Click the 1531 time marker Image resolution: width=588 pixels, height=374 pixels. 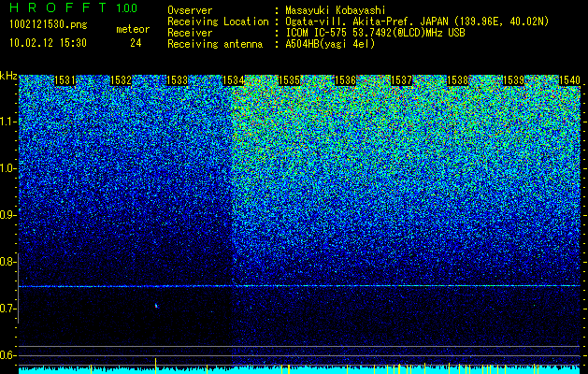click(x=65, y=80)
